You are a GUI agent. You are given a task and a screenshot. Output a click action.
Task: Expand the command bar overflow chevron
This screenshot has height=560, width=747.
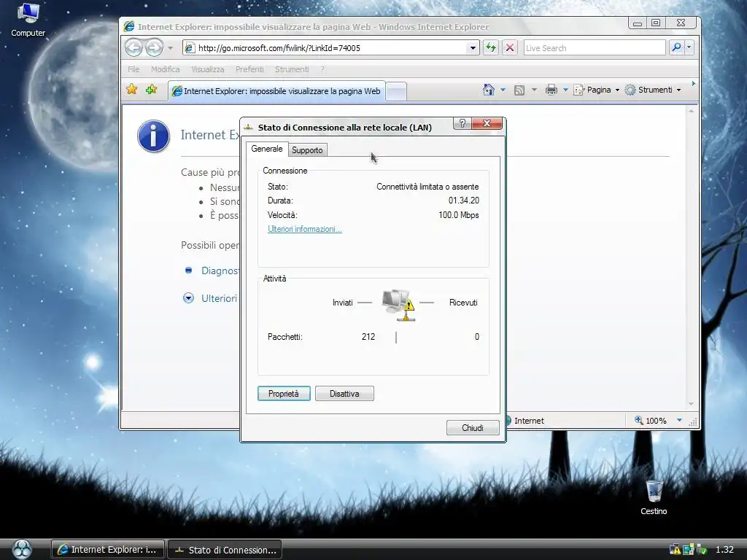694,84
